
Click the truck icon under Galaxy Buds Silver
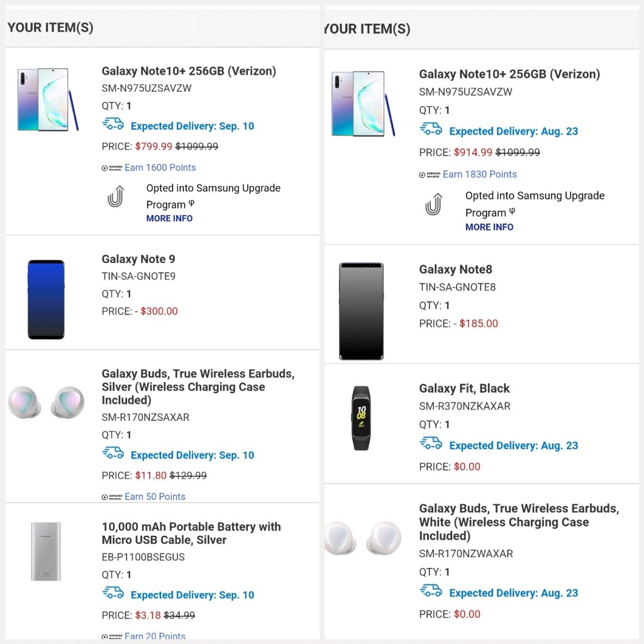[113, 453]
